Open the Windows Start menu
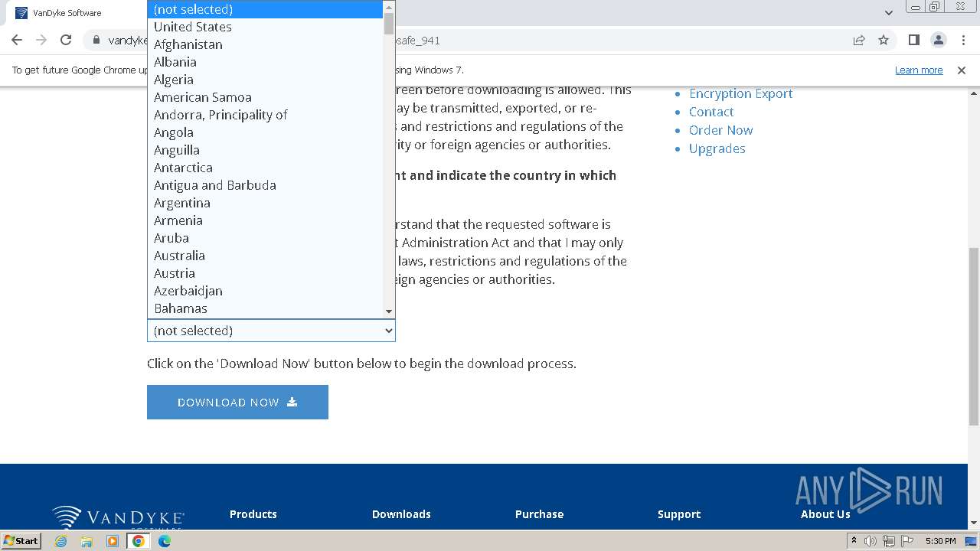The width and height of the screenshot is (980, 551). point(21,540)
